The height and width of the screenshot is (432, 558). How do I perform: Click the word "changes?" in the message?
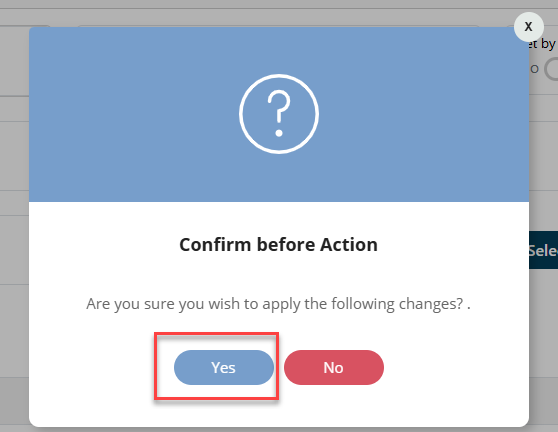[x=431, y=304]
